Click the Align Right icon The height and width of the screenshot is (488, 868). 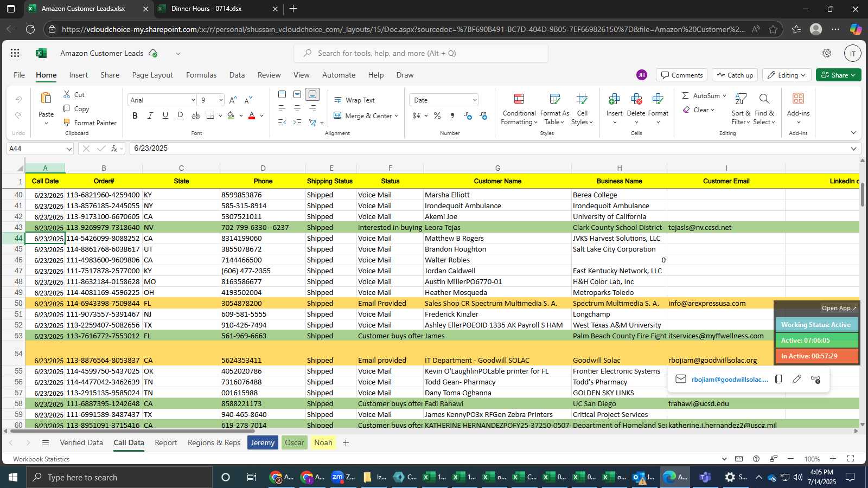pyautogui.click(x=312, y=108)
